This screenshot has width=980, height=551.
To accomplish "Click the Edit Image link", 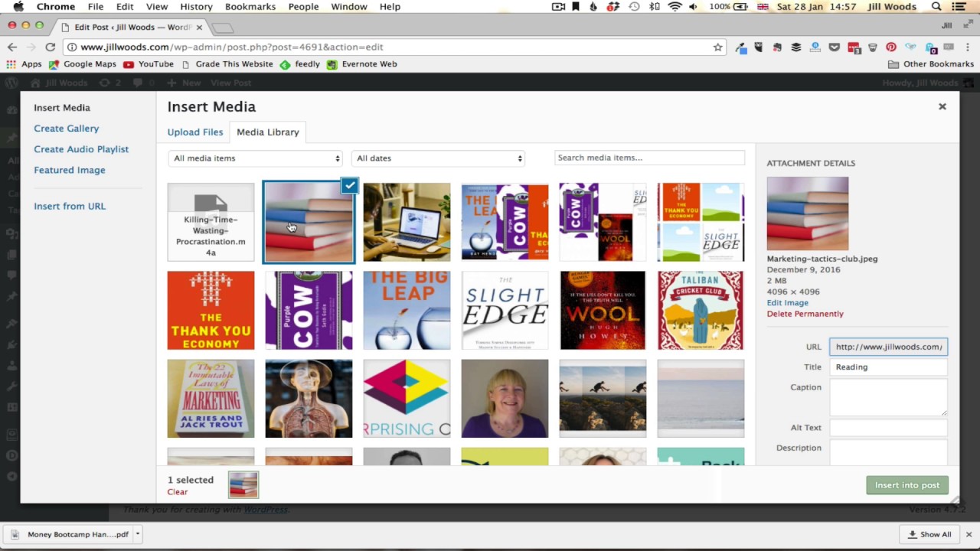I will click(x=788, y=303).
